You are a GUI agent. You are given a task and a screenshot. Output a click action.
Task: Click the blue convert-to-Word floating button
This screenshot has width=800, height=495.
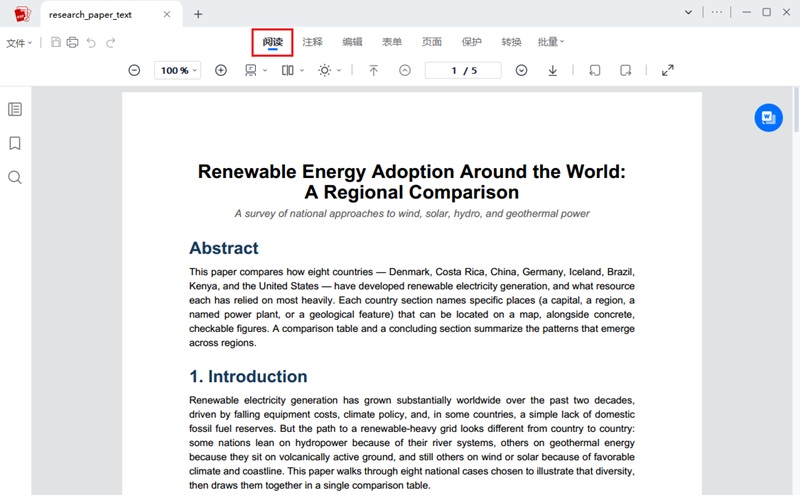[768, 118]
